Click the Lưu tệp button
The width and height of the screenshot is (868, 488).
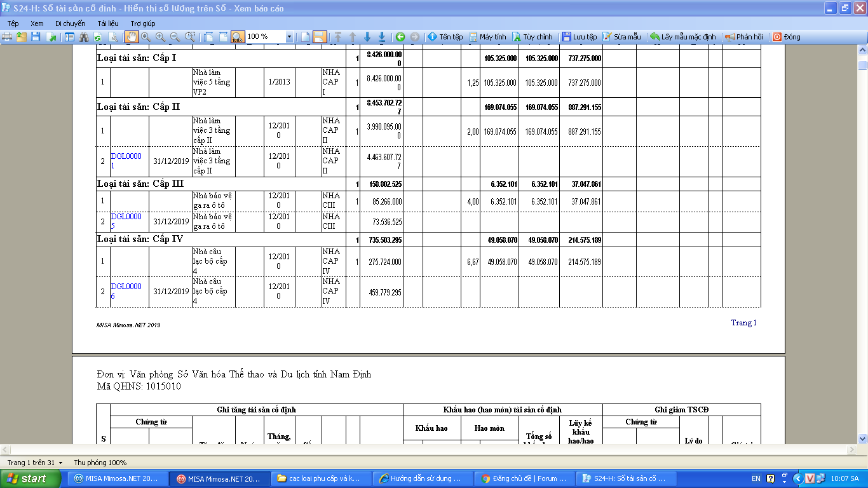coord(579,37)
